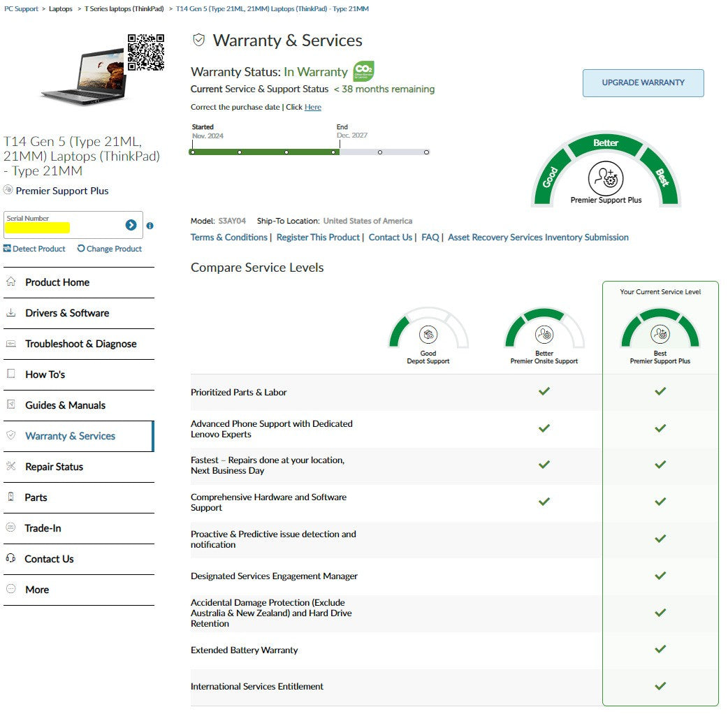Open the Guides & Manuals section
728x714 pixels.
pos(79,405)
